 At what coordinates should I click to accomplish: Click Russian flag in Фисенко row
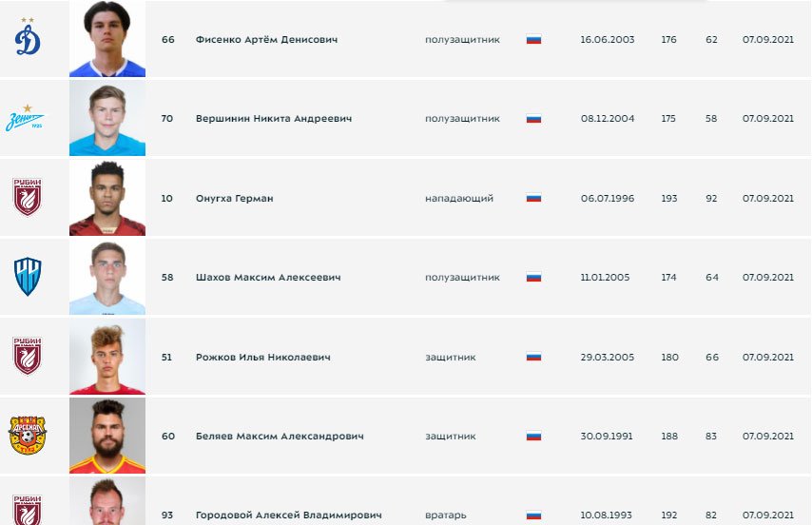point(534,39)
